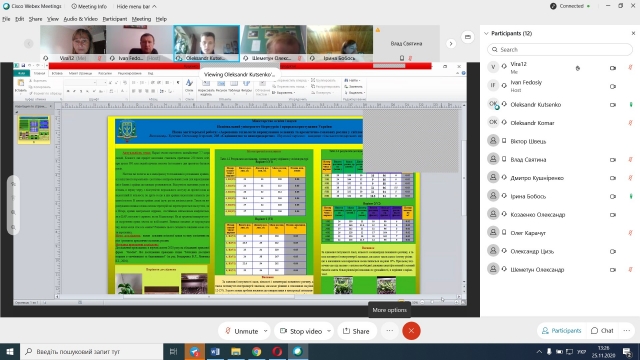Image resolution: width=640 pixels, height=360 pixels.
Task: Open the Help menu
Action: pos(161,19)
